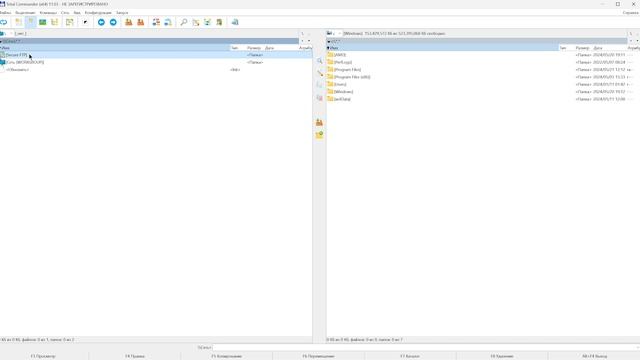The width and height of the screenshot is (640, 360).
Task: Click the copy icon in middle vertical bar
Action: [320, 85]
